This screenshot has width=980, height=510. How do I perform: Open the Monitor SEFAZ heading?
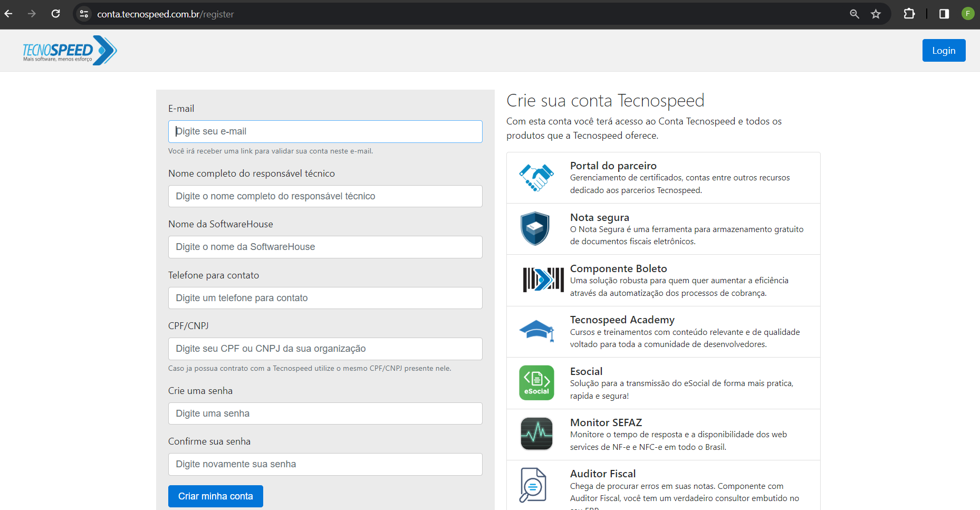tap(606, 422)
